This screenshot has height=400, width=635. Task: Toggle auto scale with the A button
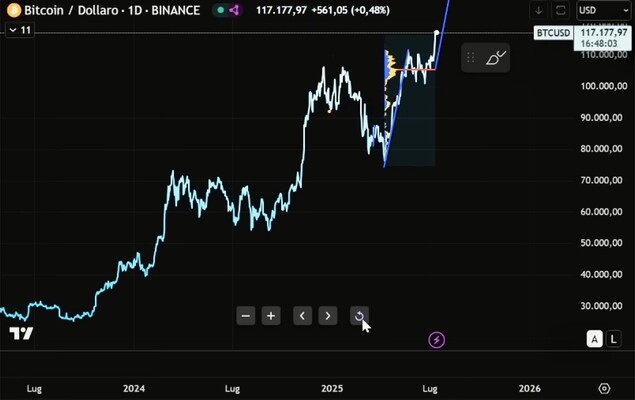pos(595,339)
